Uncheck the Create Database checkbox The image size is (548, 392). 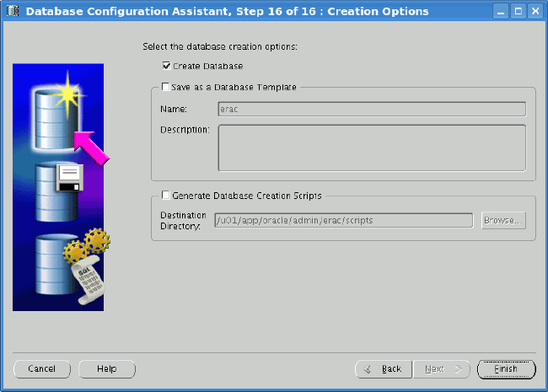[x=166, y=66]
